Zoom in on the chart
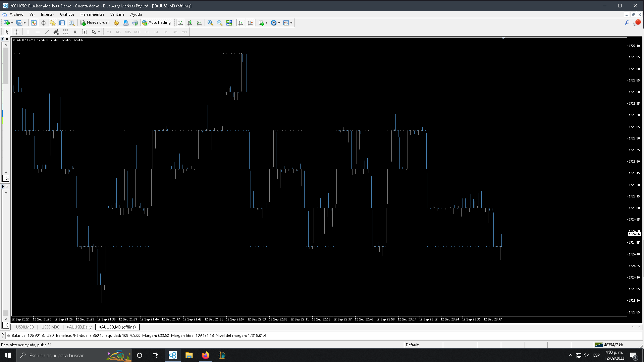The width and height of the screenshot is (644, 362). click(210, 23)
